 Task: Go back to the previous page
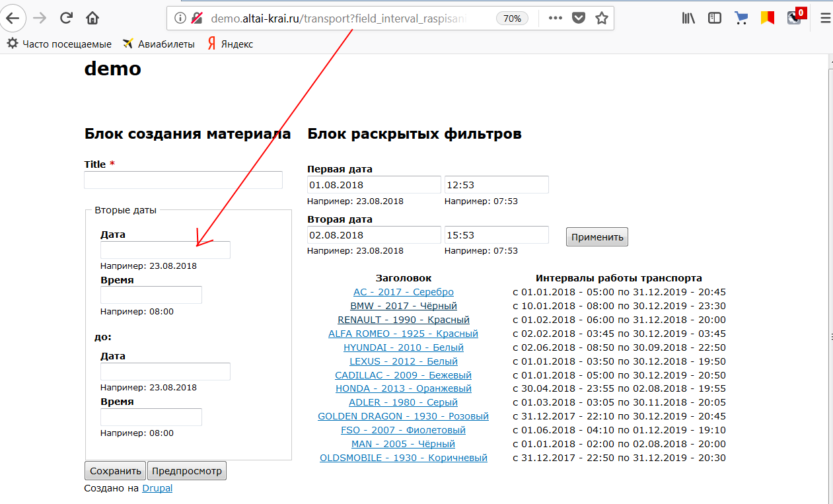point(13,18)
